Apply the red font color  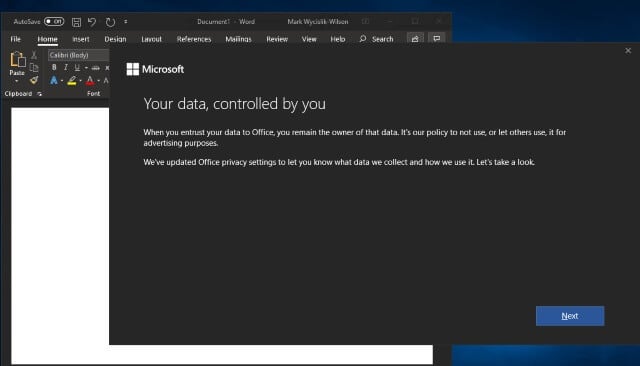(90, 81)
